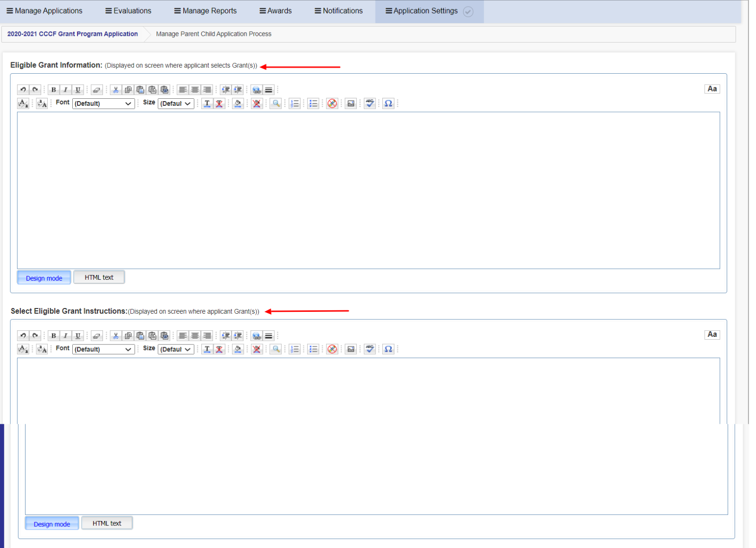Insert a hyperlink using top editor link icon
The image size is (756, 548).
tap(257, 90)
